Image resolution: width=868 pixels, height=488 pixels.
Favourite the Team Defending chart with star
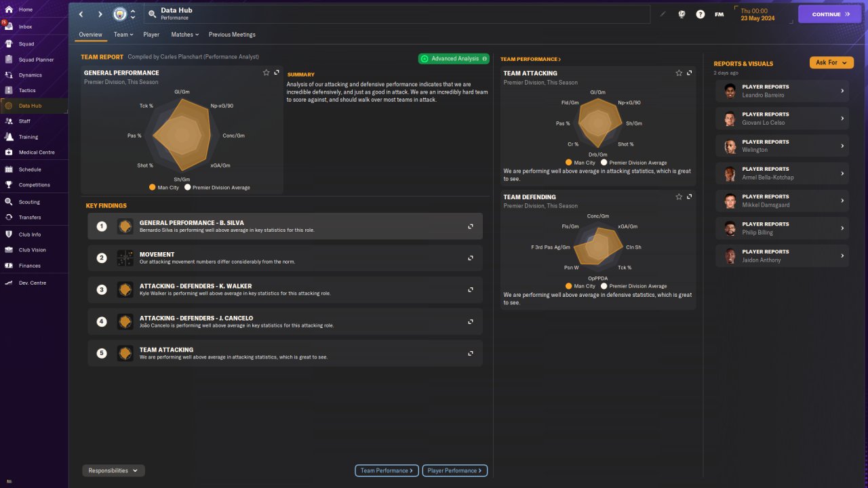coord(679,197)
